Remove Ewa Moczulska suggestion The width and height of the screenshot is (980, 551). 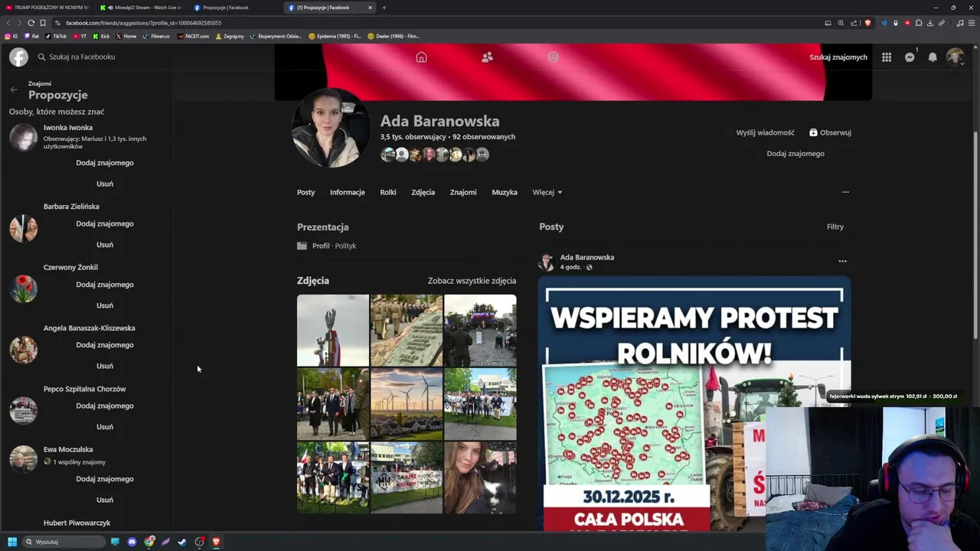(105, 500)
